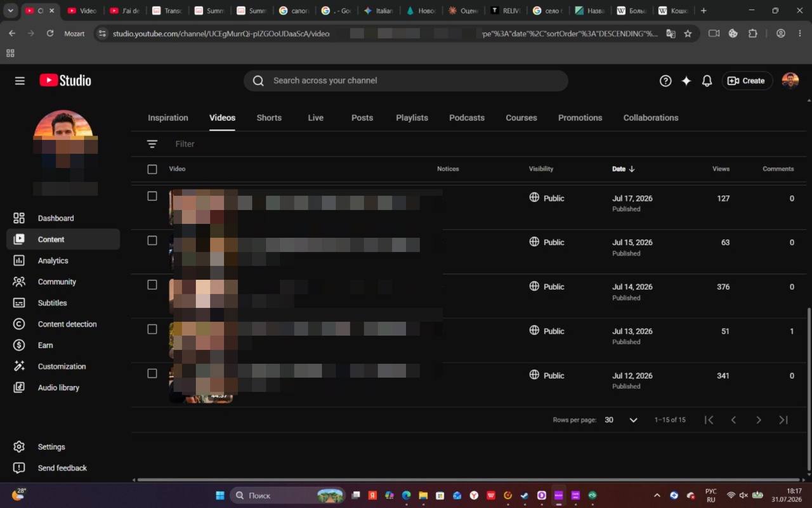Open Earn in the sidebar
This screenshot has width=812, height=508.
[x=63, y=345]
